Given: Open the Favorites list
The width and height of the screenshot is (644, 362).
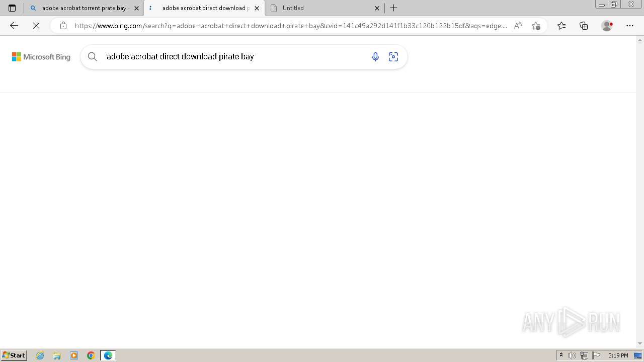Looking at the screenshot, I should tap(561, 26).
